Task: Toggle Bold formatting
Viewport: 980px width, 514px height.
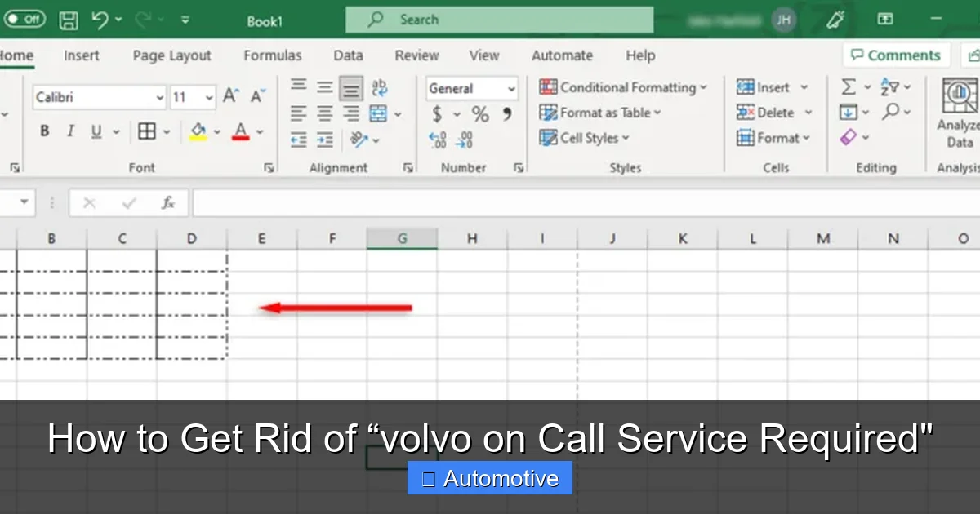Action: point(45,131)
